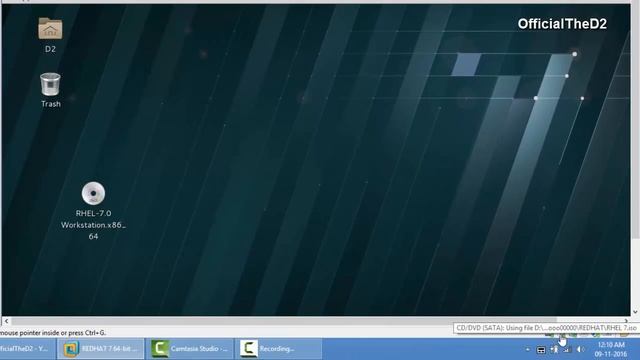Image resolution: width=640 pixels, height=360 pixels.
Task: Click the horizontal scrollbar track
Action: tap(316, 321)
